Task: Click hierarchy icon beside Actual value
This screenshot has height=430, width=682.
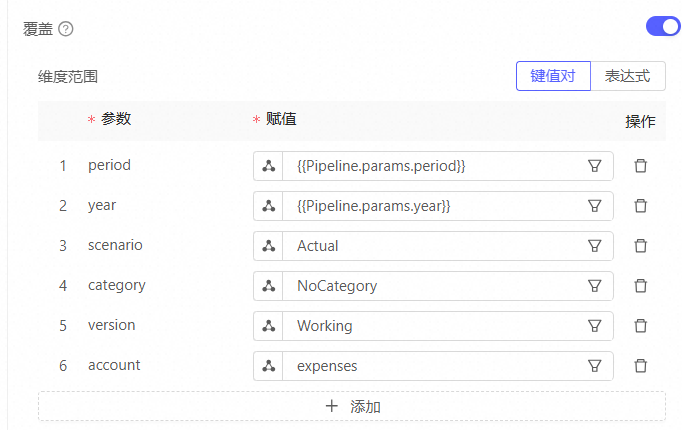Action: coord(269,246)
